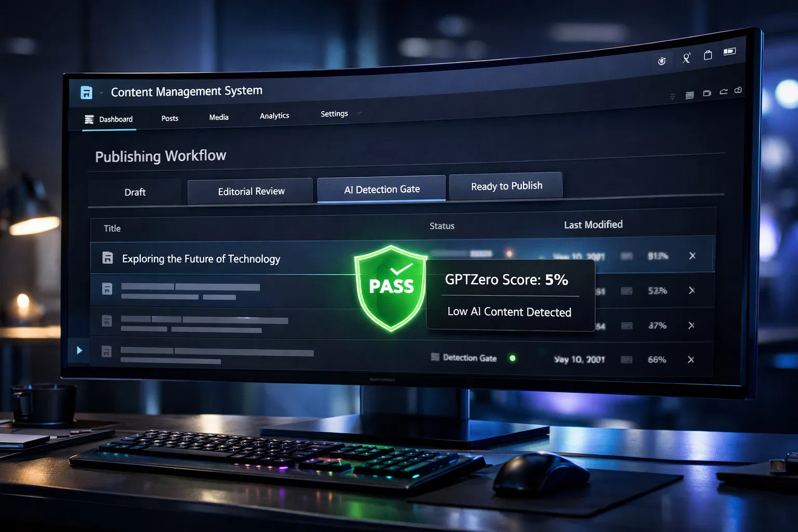The image size is (798, 532).
Task: Click the blue CMS logo icon
Action: click(x=86, y=92)
